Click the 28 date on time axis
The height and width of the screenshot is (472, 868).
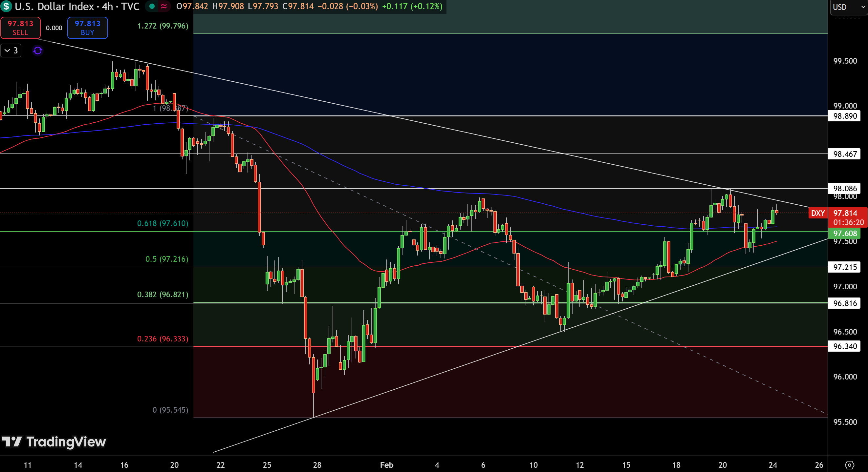[x=317, y=465]
